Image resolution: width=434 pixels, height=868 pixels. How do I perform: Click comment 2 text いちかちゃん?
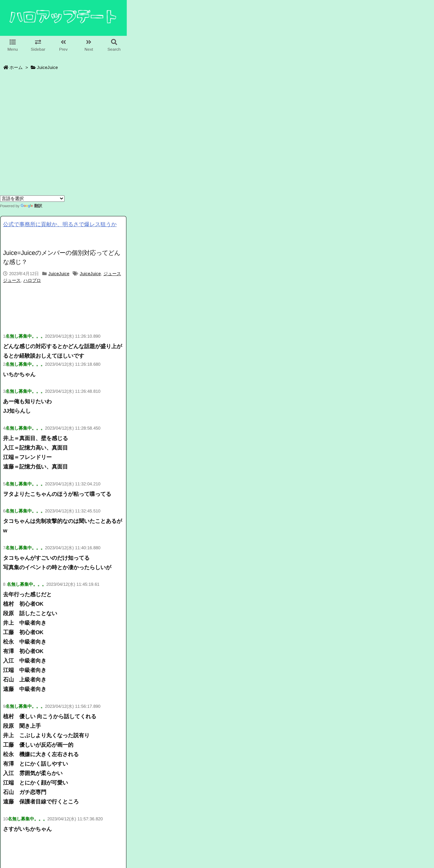coord(19,374)
